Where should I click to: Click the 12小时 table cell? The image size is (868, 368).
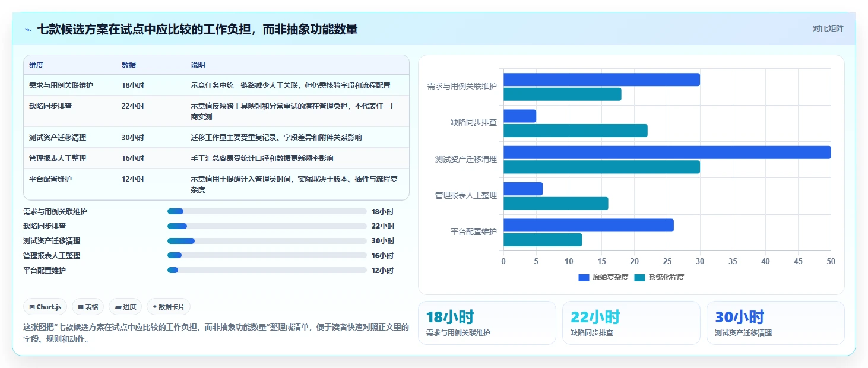click(132, 179)
